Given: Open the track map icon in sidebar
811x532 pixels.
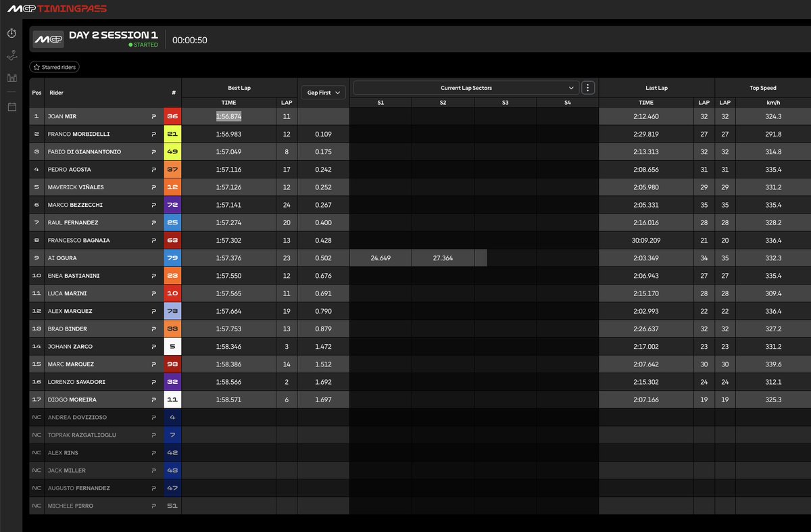Looking at the screenshot, I should click(x=11, y=55).
